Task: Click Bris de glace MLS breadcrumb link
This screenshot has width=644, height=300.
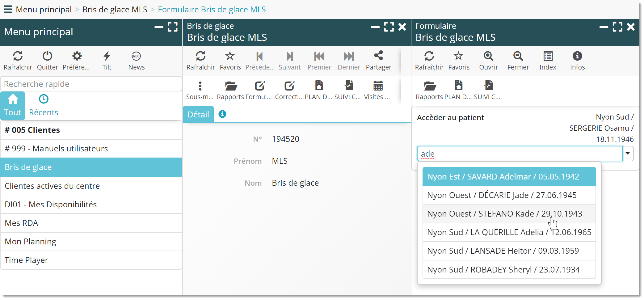Action: pos(115,10)
